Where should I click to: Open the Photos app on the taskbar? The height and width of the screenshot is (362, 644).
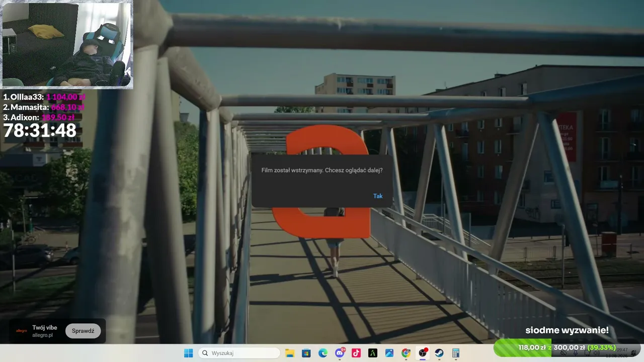click(x=389, y=353)
